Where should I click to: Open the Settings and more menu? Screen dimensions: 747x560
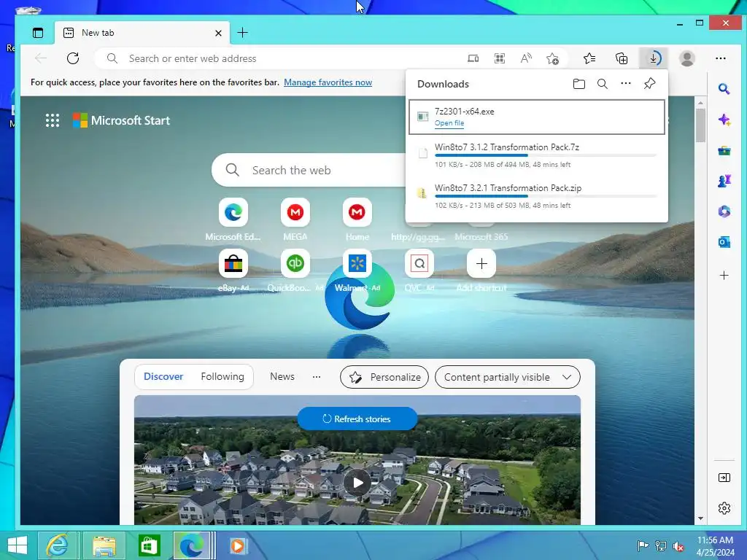(720, 58)
